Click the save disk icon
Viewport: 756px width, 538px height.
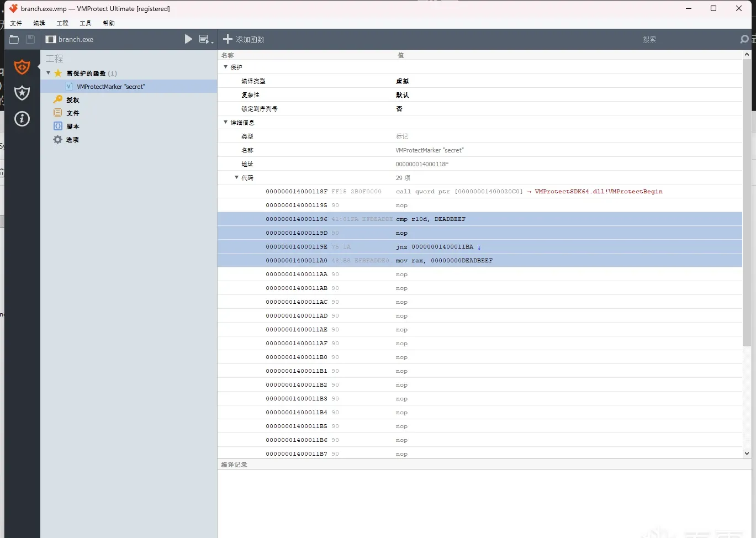click(30, 39)
